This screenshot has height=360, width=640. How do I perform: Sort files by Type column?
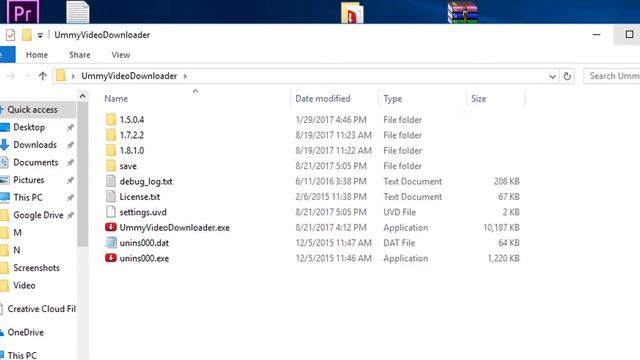pyautogui.click(x=393, y=99)
